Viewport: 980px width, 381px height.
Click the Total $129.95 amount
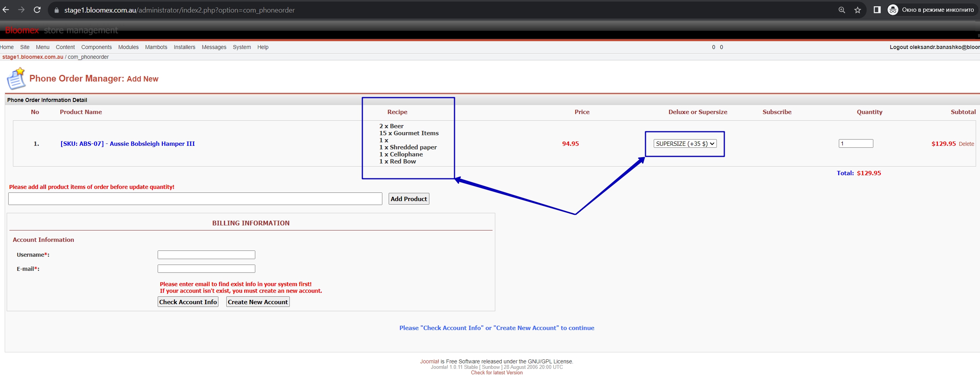(869, 173)
